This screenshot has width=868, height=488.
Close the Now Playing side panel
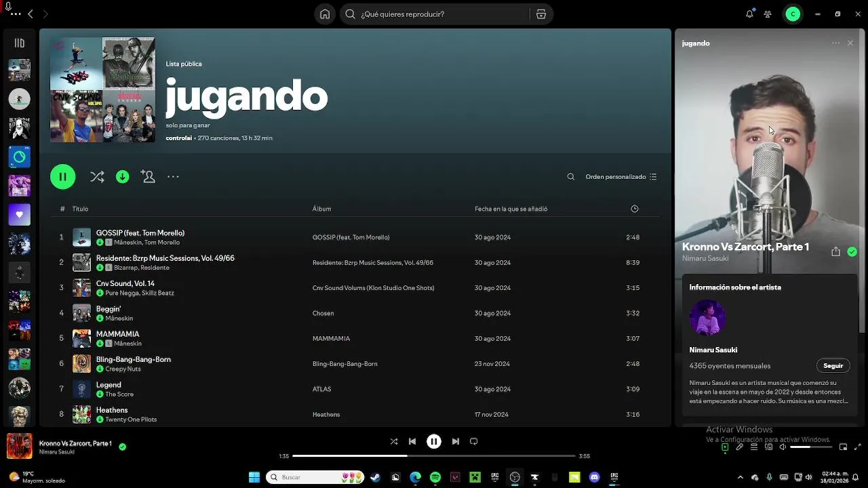850,43
